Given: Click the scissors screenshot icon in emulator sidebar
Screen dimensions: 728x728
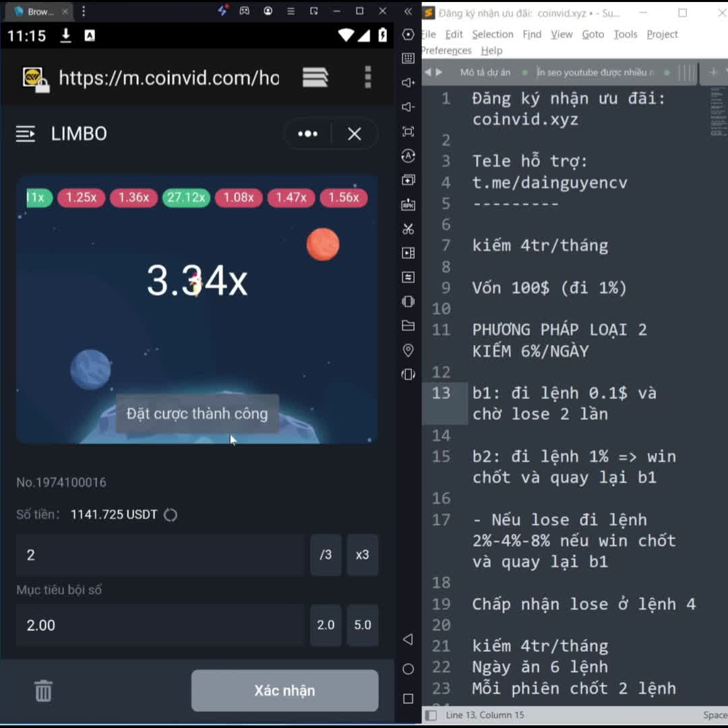Looking at the screenshot, I should click(408, 229).
